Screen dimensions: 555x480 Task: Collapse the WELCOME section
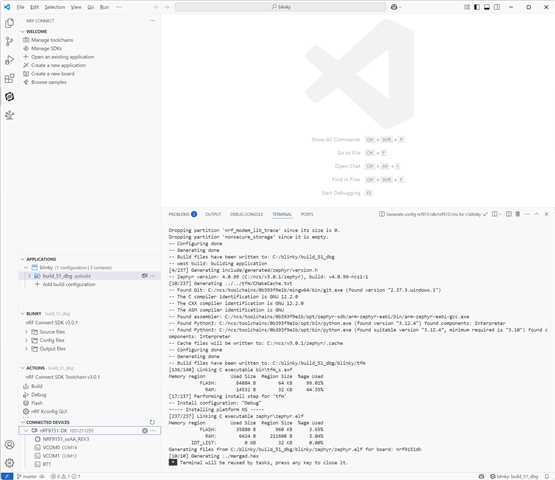23,32
